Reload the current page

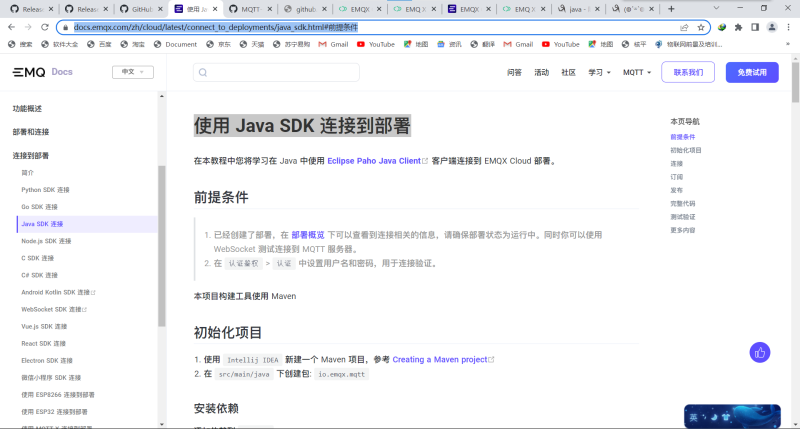click(x=45, y=27)
